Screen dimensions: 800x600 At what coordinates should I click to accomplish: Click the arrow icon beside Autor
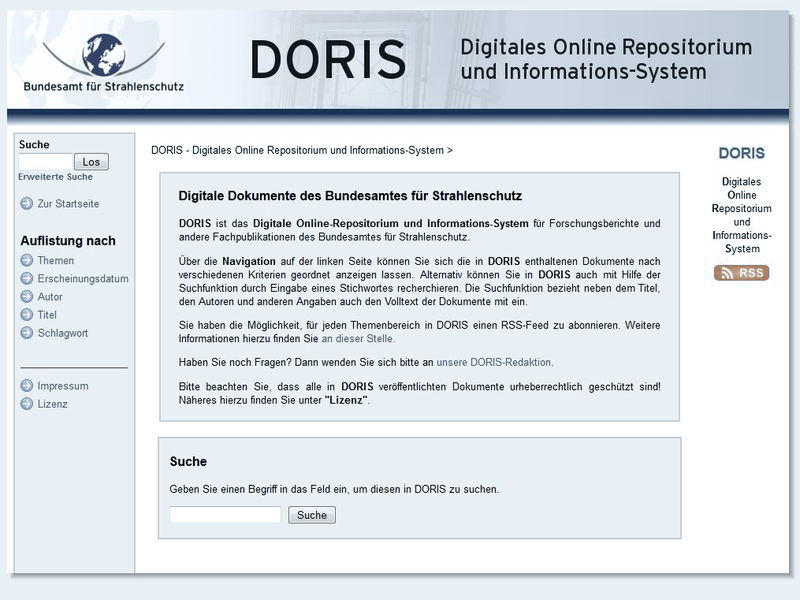(x=27, y=296)
